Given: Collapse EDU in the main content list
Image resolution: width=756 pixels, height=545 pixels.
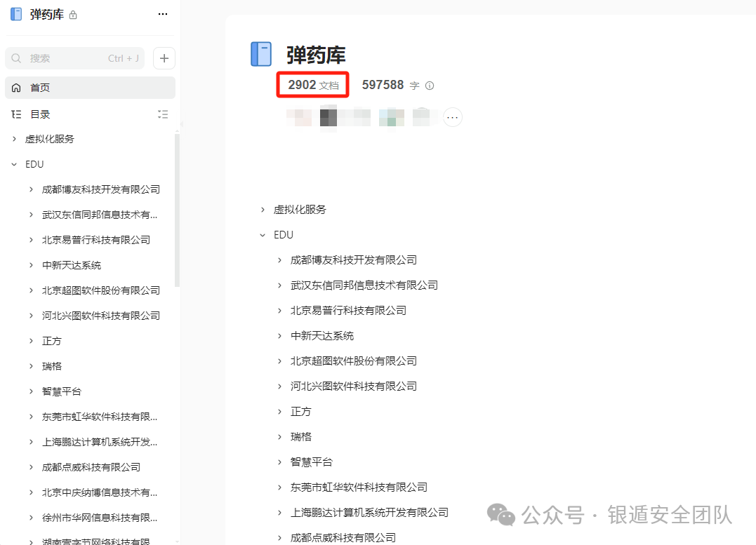Looking at the screenshot, I should click(263, 235).
